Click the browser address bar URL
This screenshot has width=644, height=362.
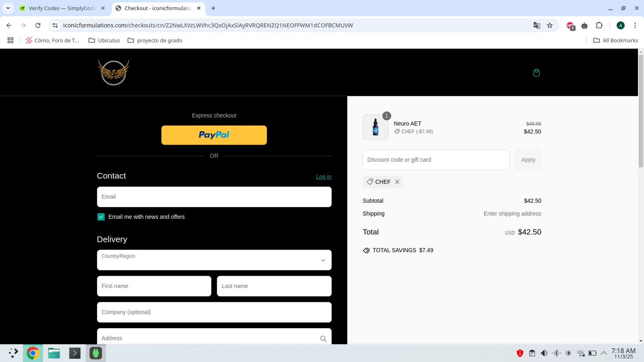coord(208,25)
